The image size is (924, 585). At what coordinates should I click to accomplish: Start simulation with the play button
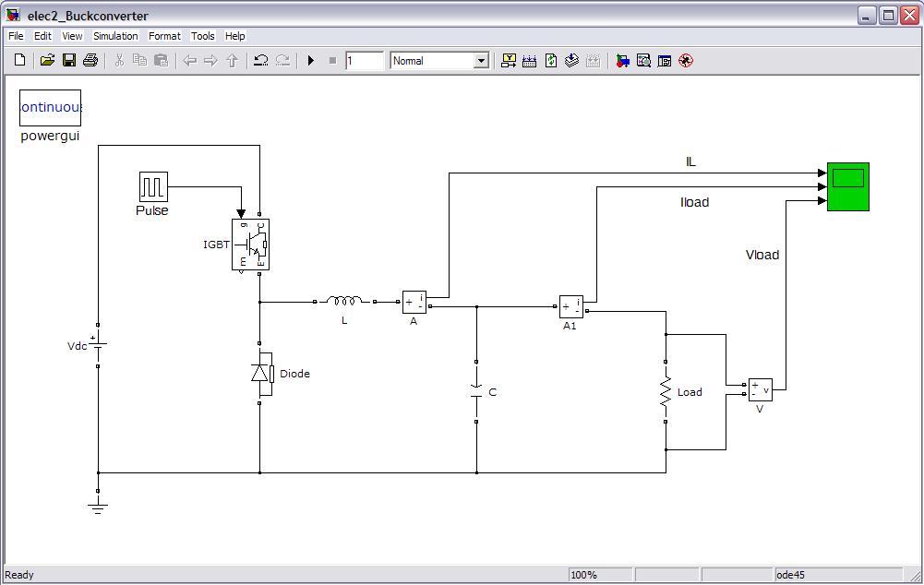(x=311, y=61)
